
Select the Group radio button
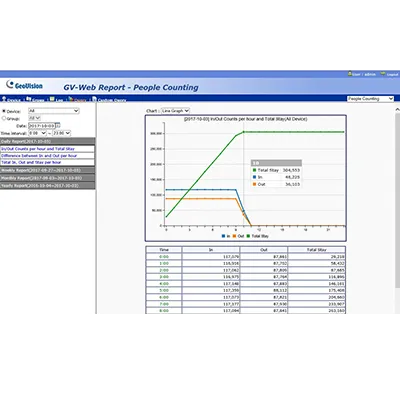4,118
